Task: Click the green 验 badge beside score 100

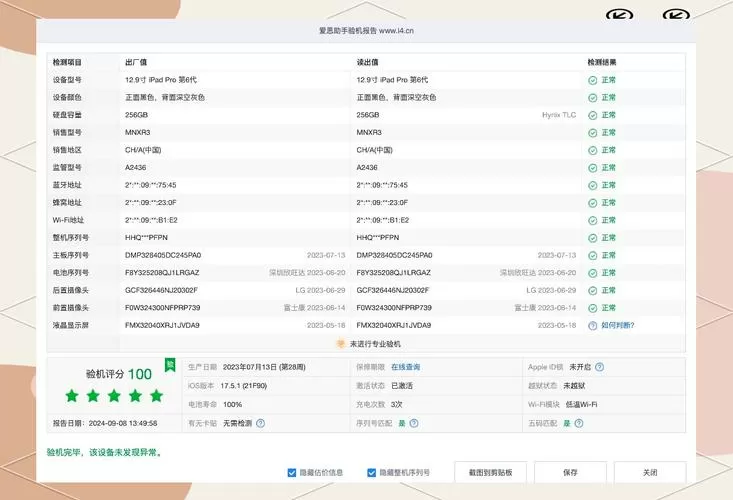Action: (x=170, y=365)
